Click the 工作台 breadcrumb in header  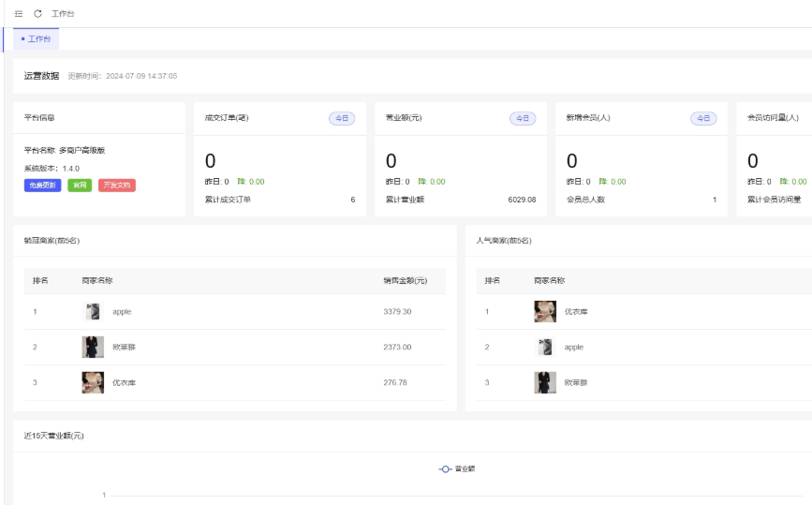63,14
